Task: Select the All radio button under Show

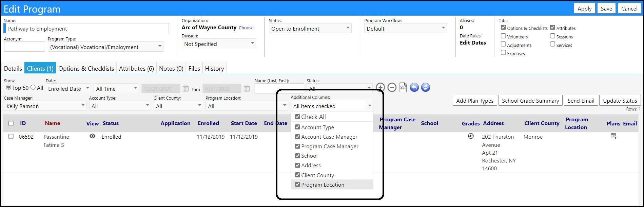Action: click(33, 87)
